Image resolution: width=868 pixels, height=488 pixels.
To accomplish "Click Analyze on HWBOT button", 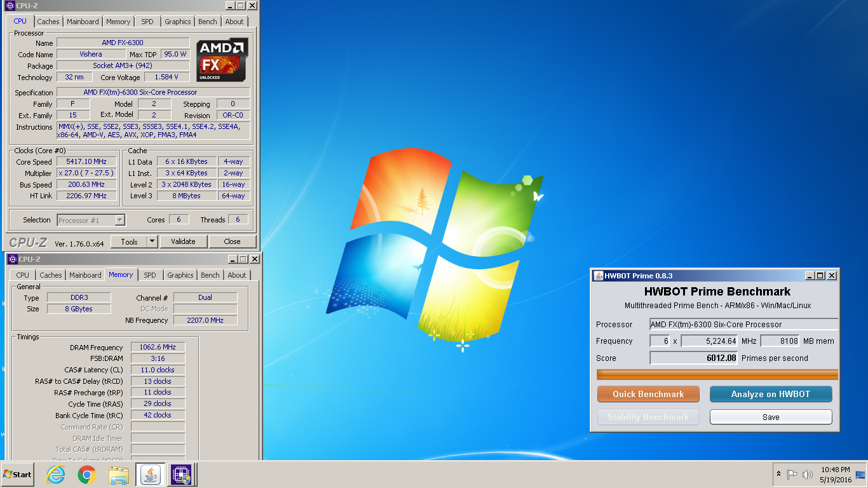I will click(x=771, y=394).
